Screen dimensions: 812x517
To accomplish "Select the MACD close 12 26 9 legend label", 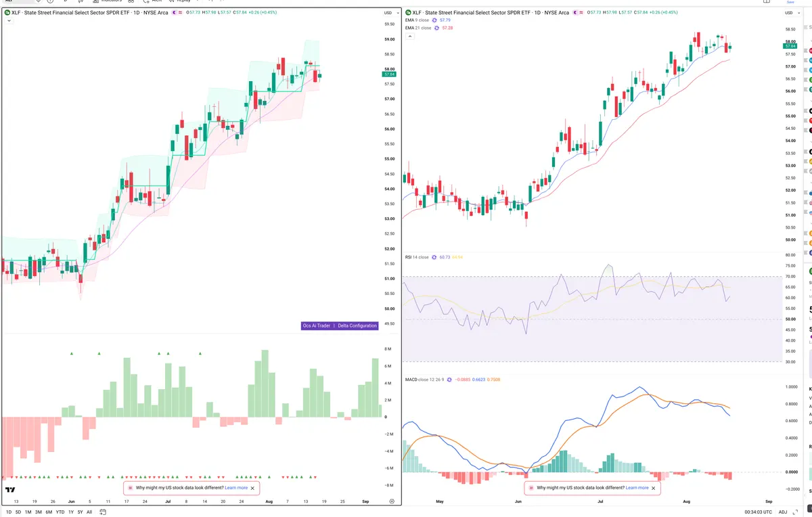I will pyautogui.click(x=424, y=380).
